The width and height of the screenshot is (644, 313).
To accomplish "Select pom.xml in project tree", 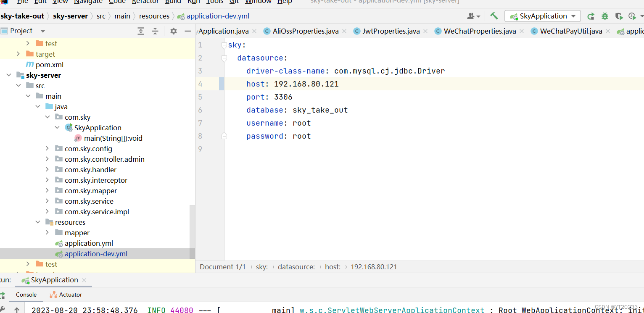I will pos(50,65).
